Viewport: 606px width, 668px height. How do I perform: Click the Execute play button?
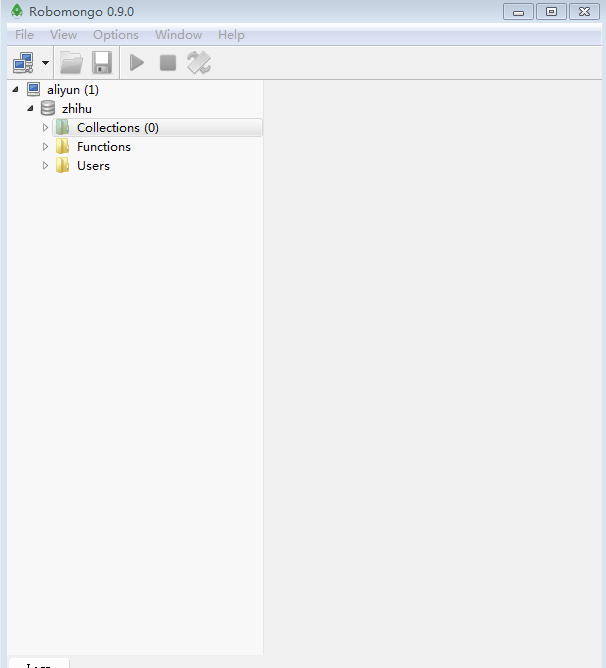[x=137, y=63]
